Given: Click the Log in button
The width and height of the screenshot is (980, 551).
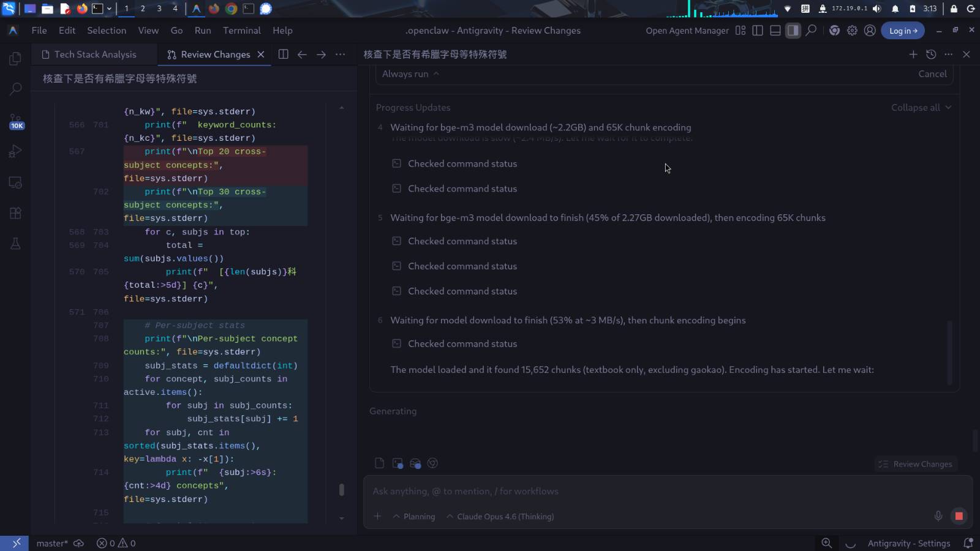Looking at the screenshot, I should pos(903,31).
